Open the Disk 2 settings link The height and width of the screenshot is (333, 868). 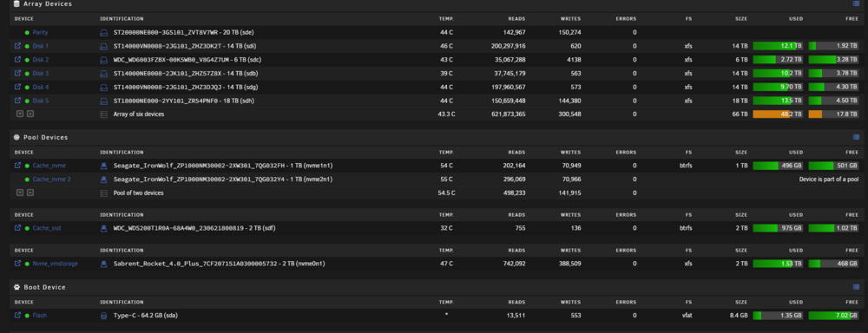point(41,60)
